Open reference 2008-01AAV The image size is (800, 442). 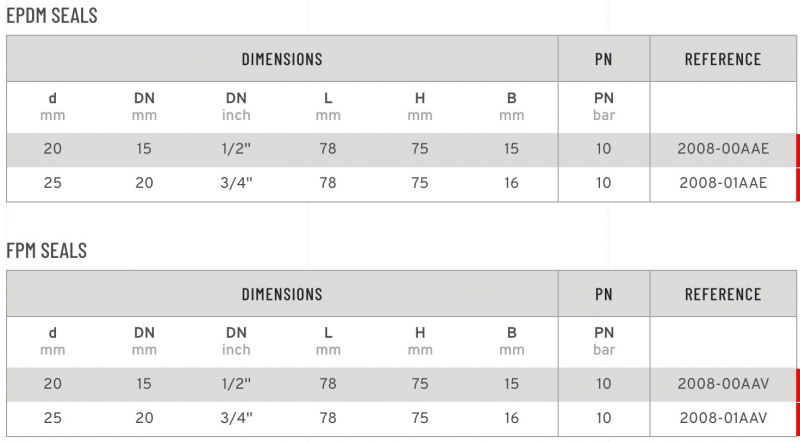pos(723,418)
